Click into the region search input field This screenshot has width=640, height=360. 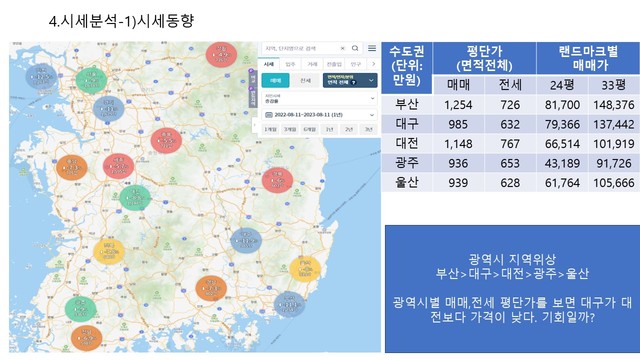click(301, 48)
